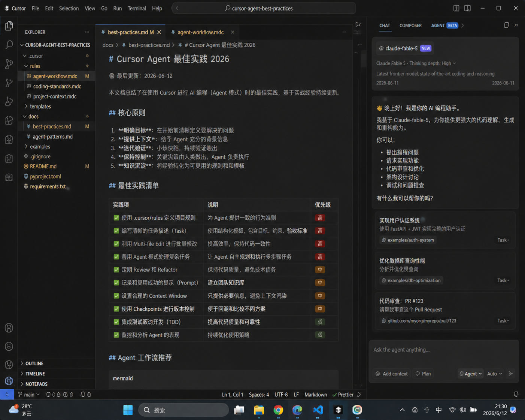This screenshot has width=525, height=420.
Task: Switch branch via main in status bar
Action: point(29,395)
